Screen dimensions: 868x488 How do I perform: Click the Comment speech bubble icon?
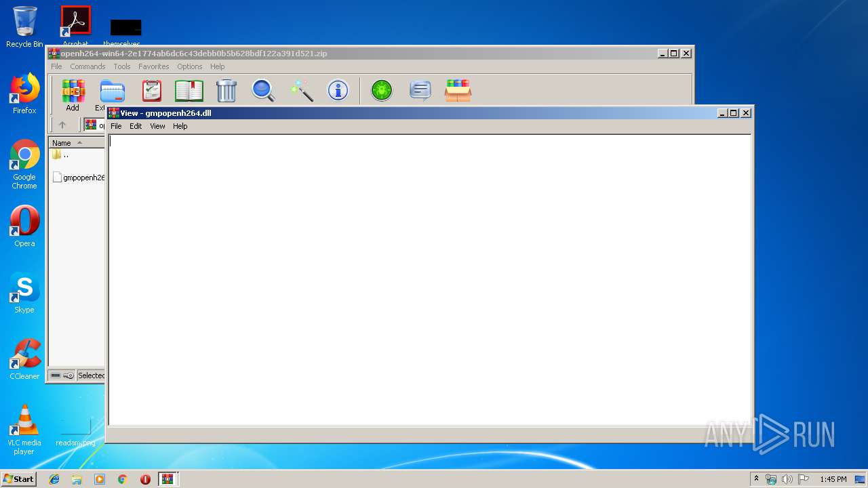pyautogui.click(x=420, y=91)
